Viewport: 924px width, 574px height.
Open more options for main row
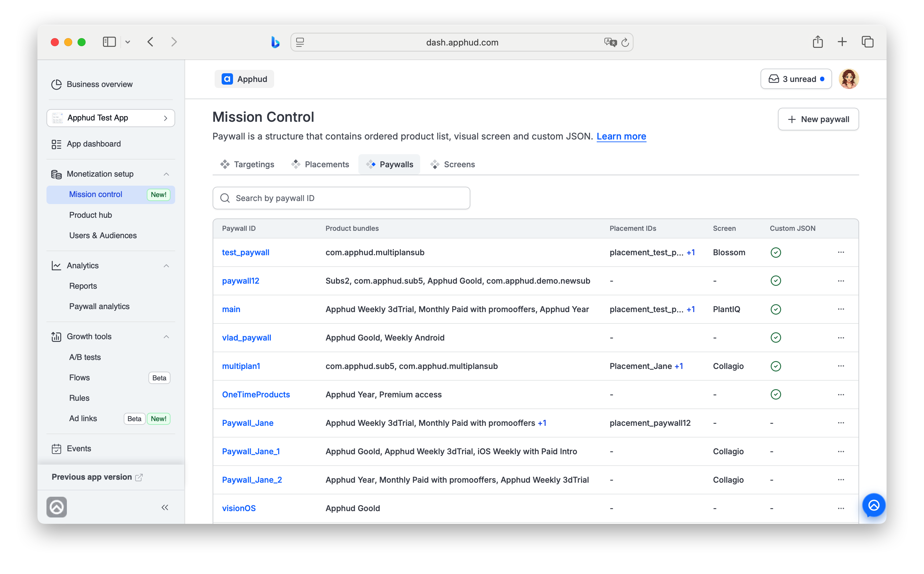(841, 309)
